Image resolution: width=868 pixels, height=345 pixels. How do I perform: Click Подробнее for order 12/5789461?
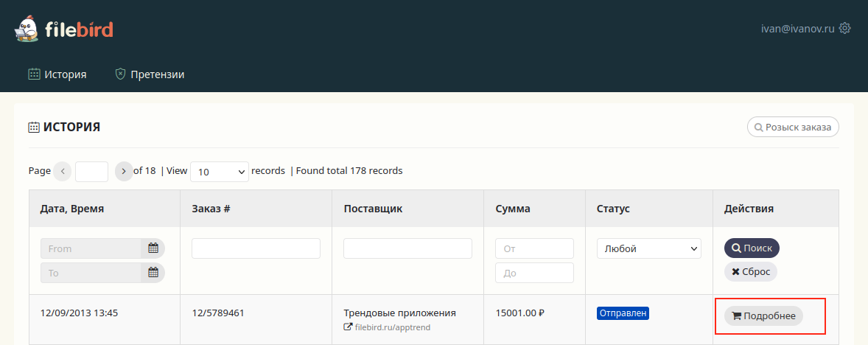763,316
